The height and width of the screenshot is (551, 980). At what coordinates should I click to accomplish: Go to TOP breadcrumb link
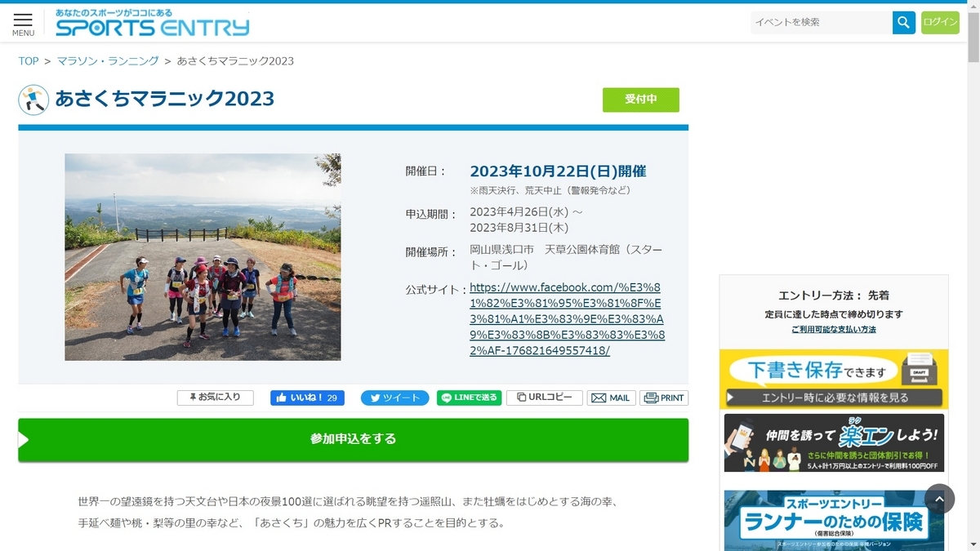29,61
